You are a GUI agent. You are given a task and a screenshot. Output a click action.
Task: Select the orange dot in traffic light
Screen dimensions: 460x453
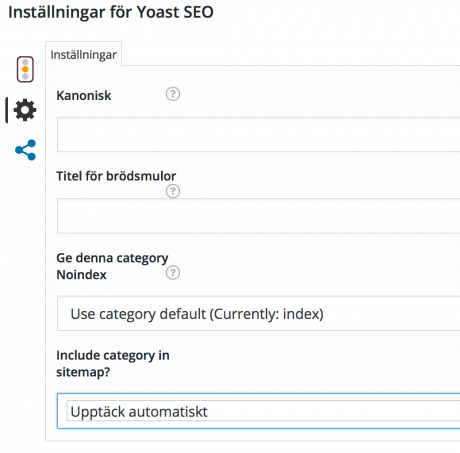click(25, 69)
